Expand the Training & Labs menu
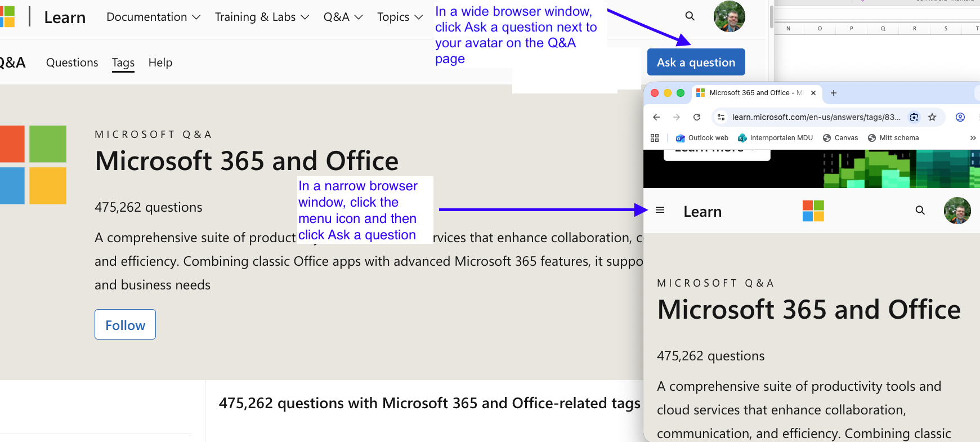Image resolution: width=980 pixels, height=442 pixels. tap(262, 17)
